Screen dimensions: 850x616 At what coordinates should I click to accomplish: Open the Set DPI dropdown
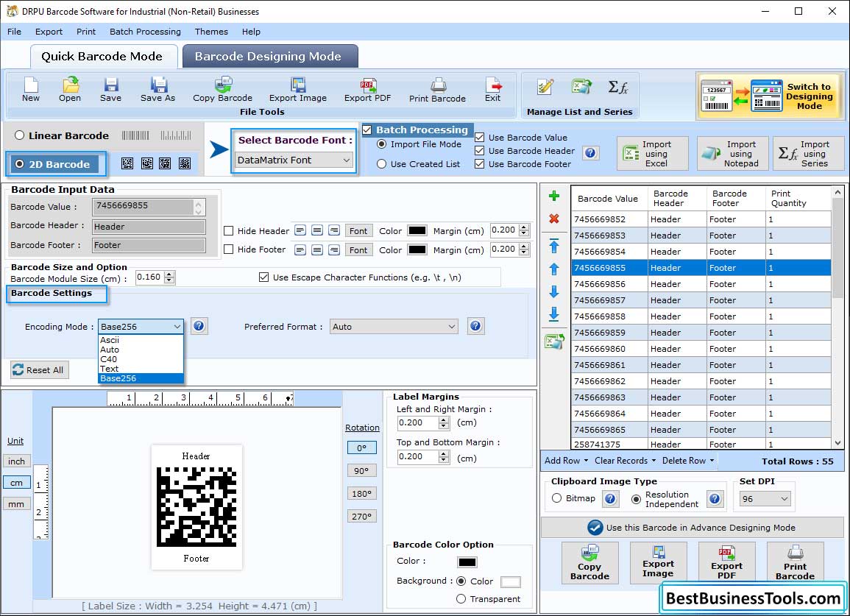(765, 499)
